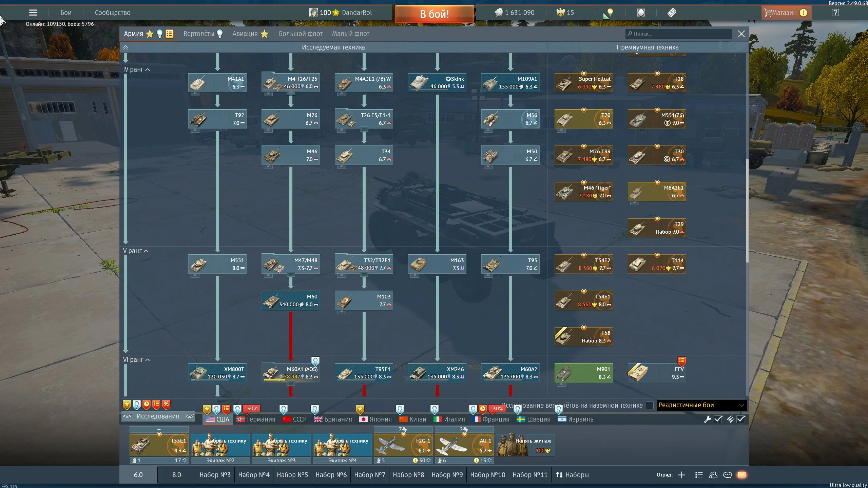This screenshot has width=868, height=488.
Task: Open the chat bubble icon
Action: 727,475
